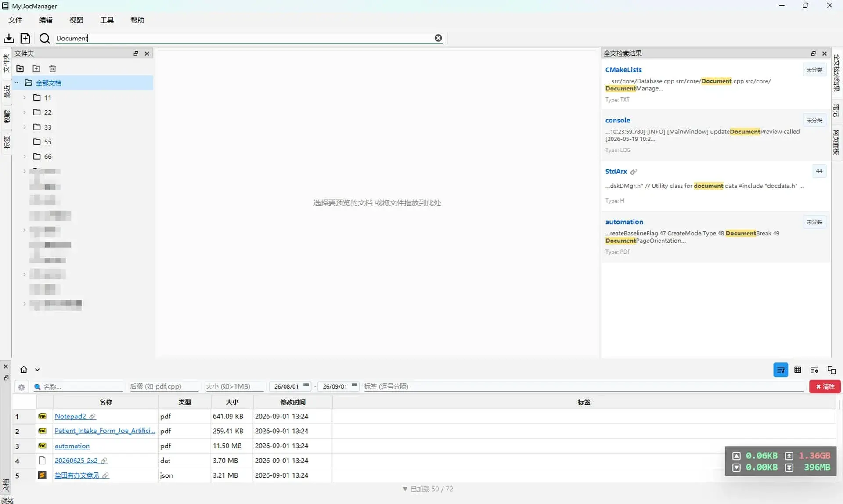This screenshot has width=843, height=504.
Task: Click the 已加载 50 / 72 load more
Action: coord(428,489)
